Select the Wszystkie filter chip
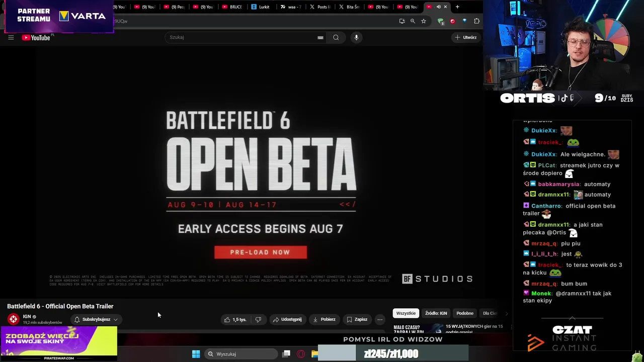The height and width of the screenshot is (362, 644). click(x=406, y=313)
